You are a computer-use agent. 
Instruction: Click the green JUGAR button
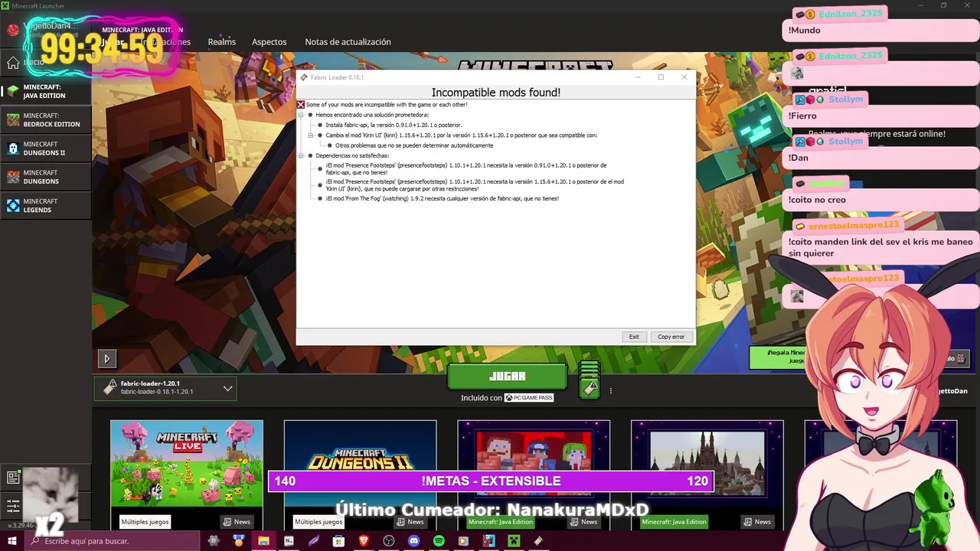pyautogui.click(x=508, y=377)
